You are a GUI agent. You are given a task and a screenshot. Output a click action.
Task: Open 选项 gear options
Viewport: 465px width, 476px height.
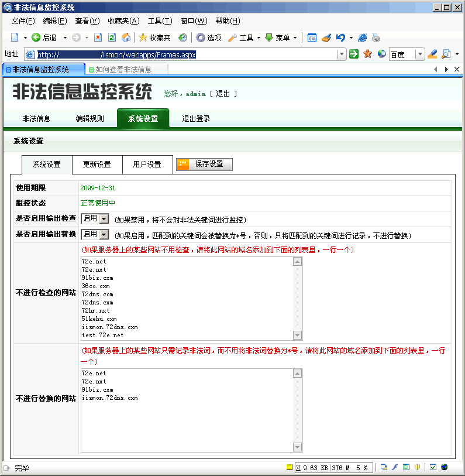pyautogui.click(x=209, y=37)
